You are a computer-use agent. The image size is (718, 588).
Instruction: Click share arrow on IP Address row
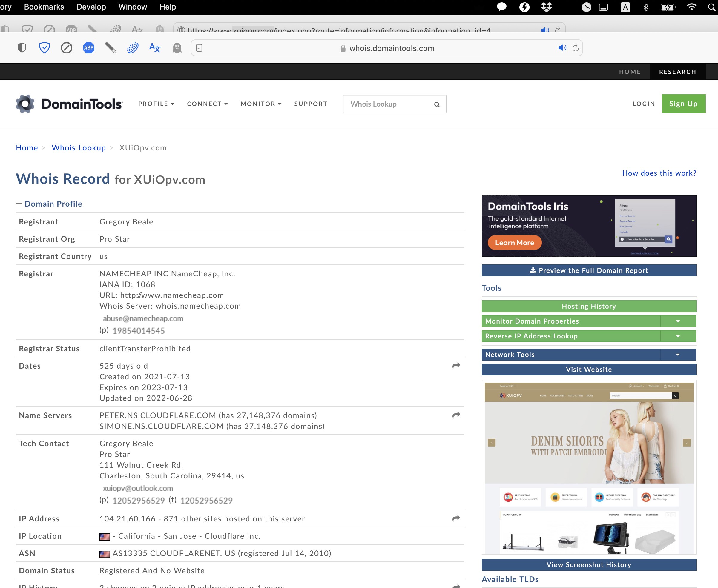coord(456,518)
